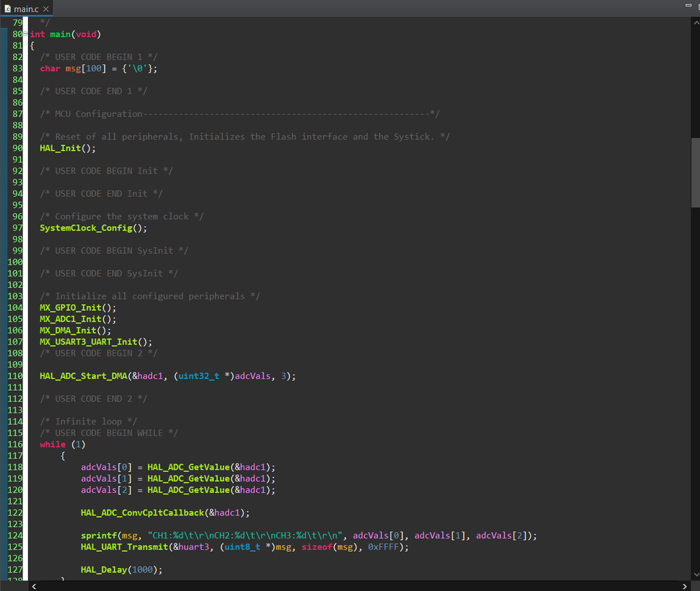Select the main.c editor tab
This screenshot has height=591, width=700.
click(x=27, y=8)
